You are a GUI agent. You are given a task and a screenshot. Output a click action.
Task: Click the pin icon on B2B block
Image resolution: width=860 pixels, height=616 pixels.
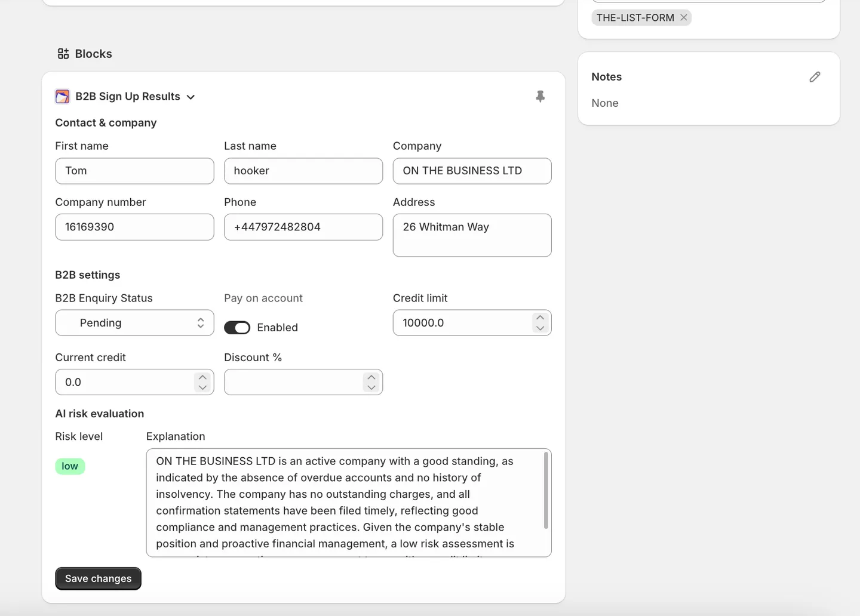pos(540,97)
